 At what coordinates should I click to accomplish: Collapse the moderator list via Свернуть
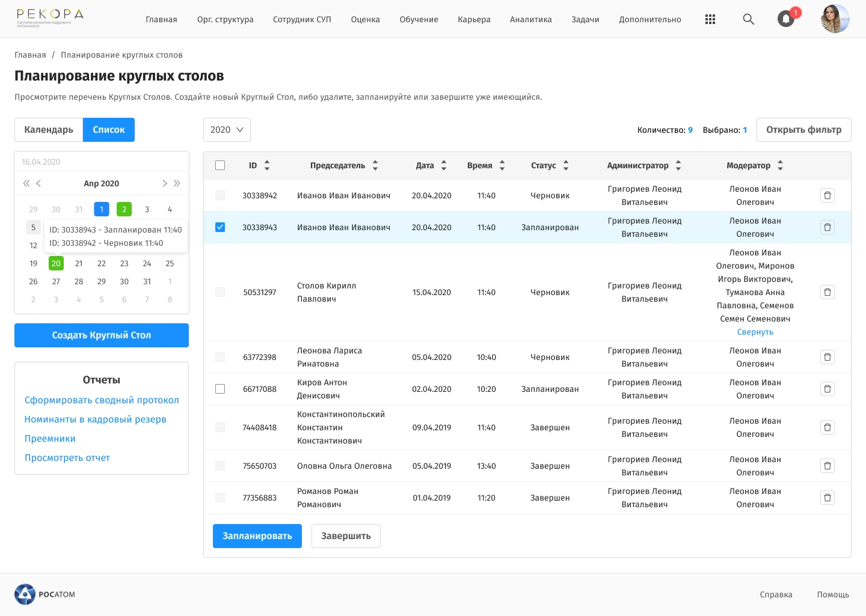(x=755, y=331)
